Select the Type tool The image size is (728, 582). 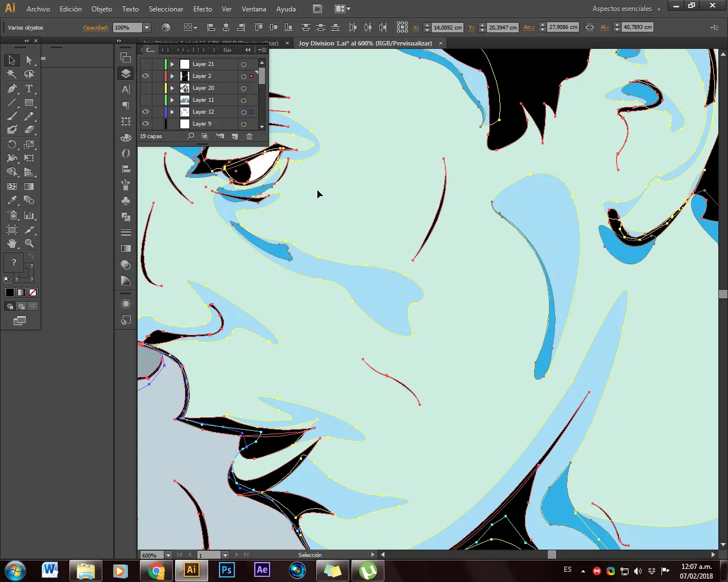[x=30, y=89]
